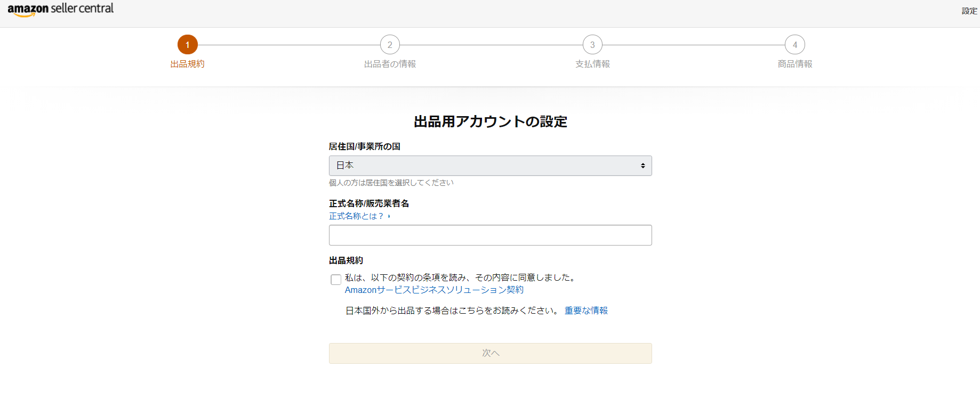
Task: Go to the step 4 circle
Action: 794,45
